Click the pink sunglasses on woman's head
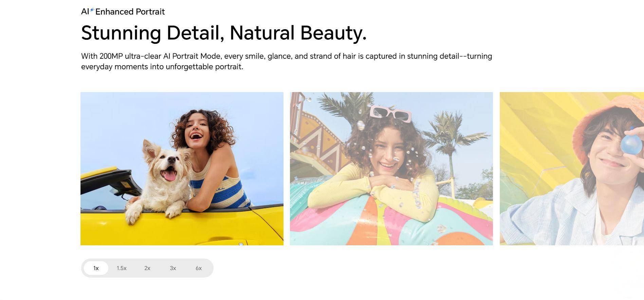 click(x=391, y=113)
